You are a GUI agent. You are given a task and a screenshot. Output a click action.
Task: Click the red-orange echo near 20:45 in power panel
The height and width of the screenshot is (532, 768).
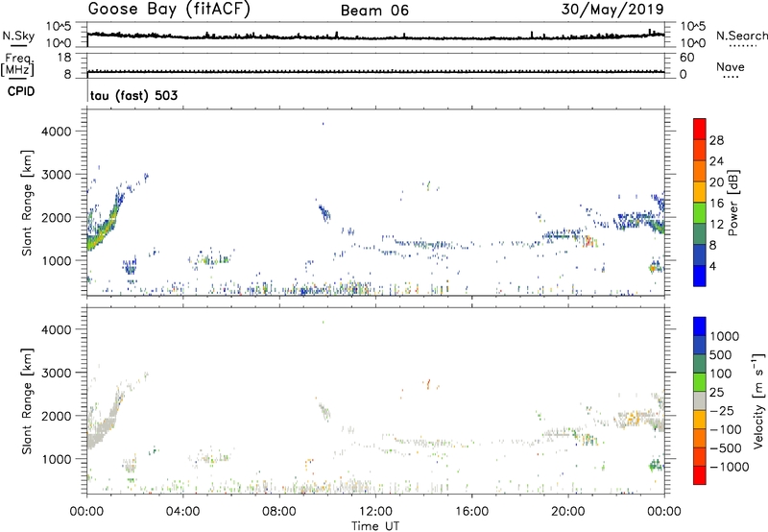[589, 241]
